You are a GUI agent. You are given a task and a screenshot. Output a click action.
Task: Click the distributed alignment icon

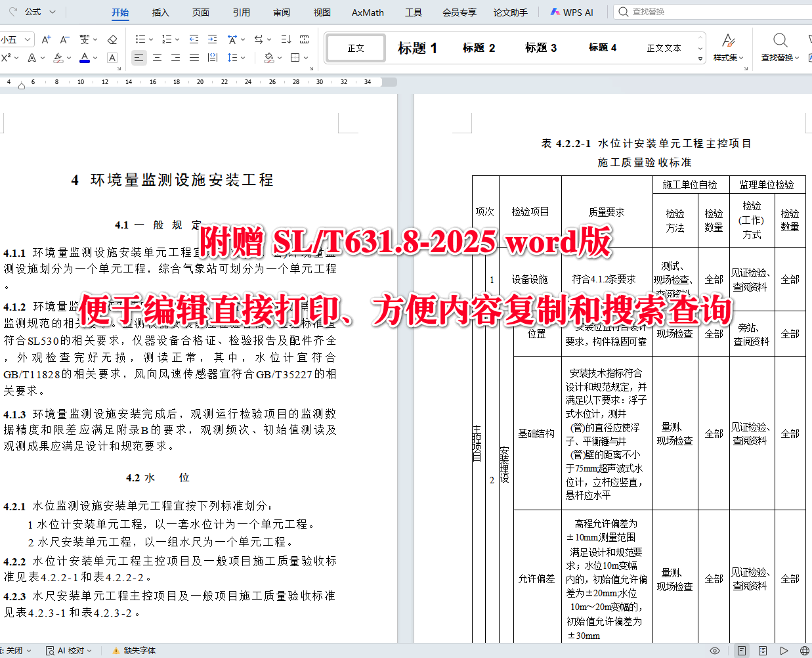pyautogui.click(x=212, y=58)
